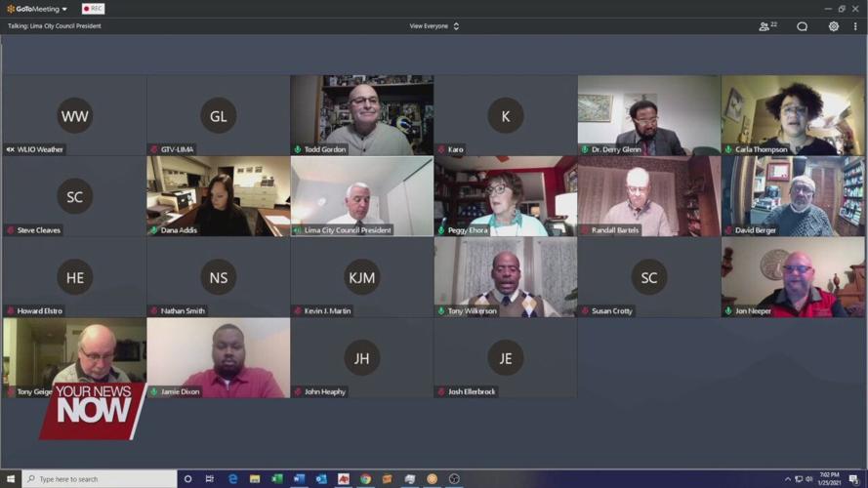Click the mic icon beside Carla Thompson
Viewport: 868px width, 488px height.
point(729,149)
